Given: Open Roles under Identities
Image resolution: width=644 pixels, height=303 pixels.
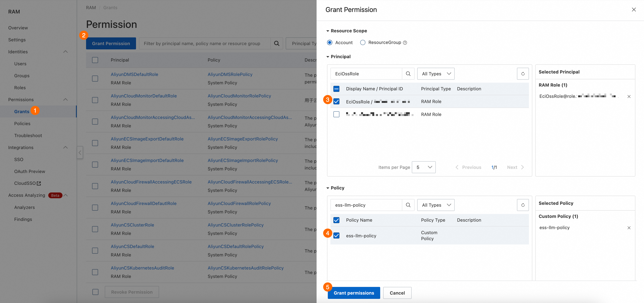Looking at the screenshot, I should pyautogui.click(x=20, y=88).
